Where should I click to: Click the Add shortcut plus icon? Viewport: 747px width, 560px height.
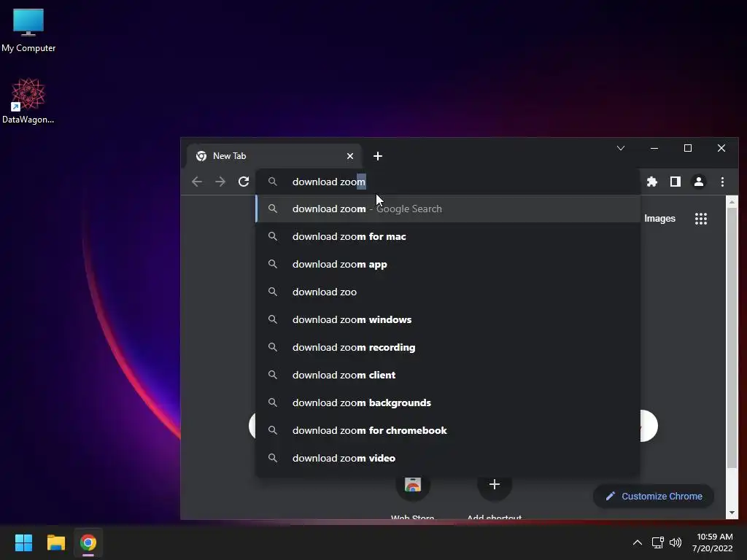tap(494, 484)
